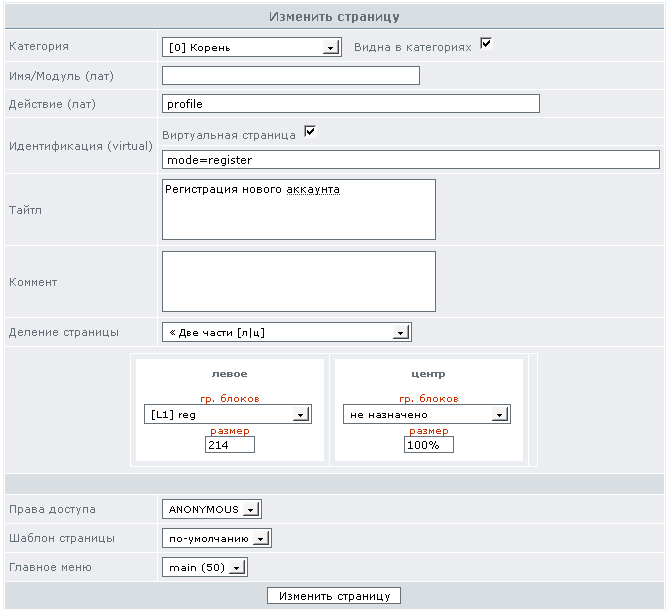Focus the 'Имя/Модуль (лат)' text field
The height and width of the screenshot is (610, 667).
point(291,75)
